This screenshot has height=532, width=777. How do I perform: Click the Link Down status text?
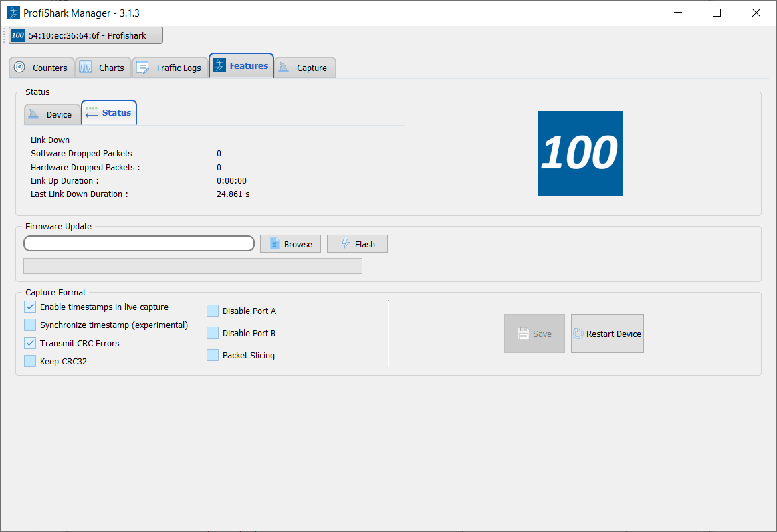coord(50,140)
